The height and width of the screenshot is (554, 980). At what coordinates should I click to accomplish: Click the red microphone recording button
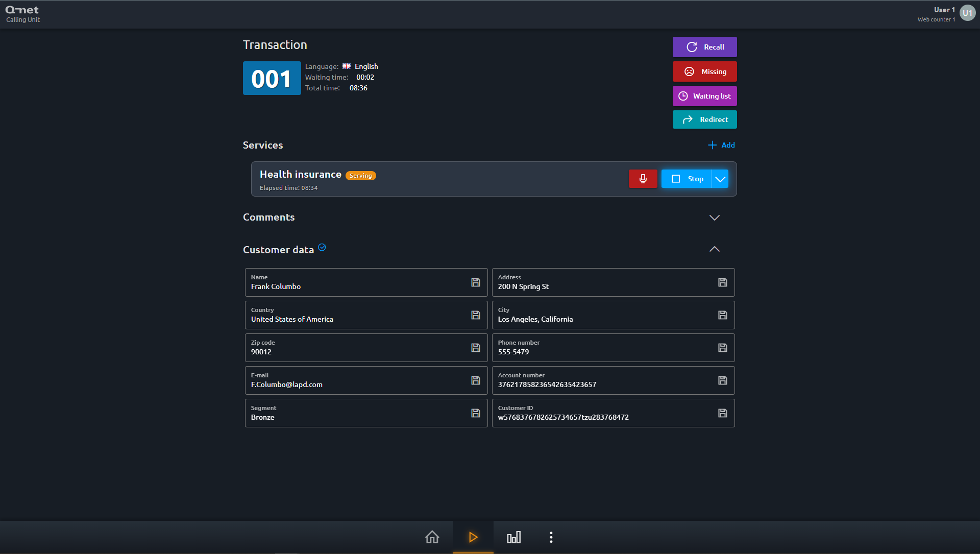point(643,179)
